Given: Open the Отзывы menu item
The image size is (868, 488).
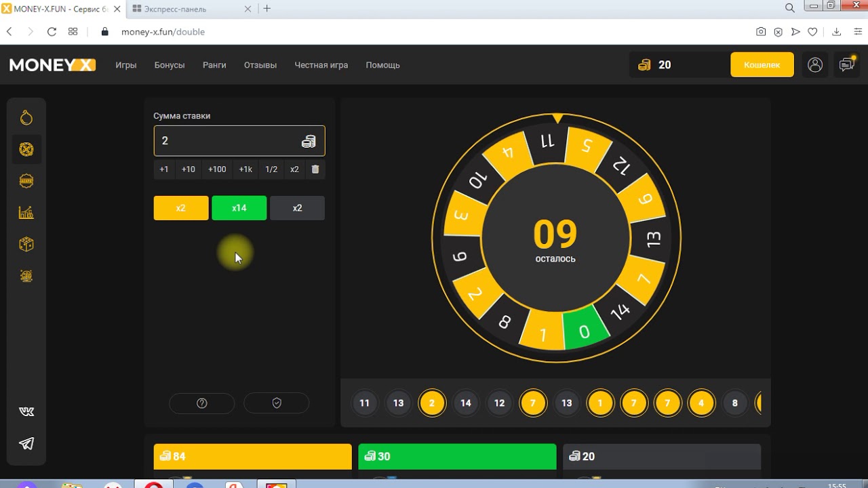Looking at the screenshot, I should coord(260,65).
